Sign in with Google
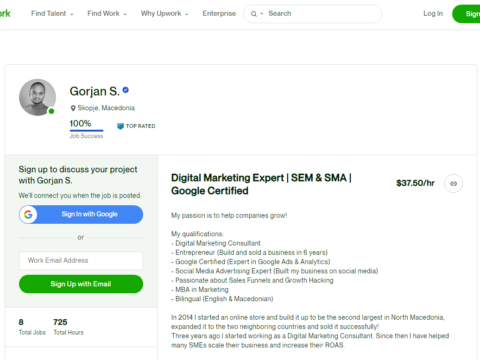The height and width of the screenshot is (360, 480). click(x=81, y=214)
